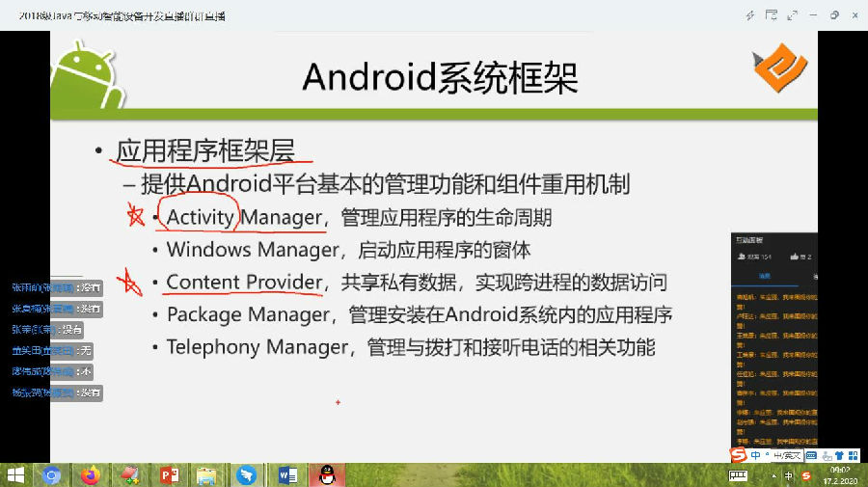Click the red Sogou tray icon
The width and height of the screenshot is (868, 487).
point(806,476)
